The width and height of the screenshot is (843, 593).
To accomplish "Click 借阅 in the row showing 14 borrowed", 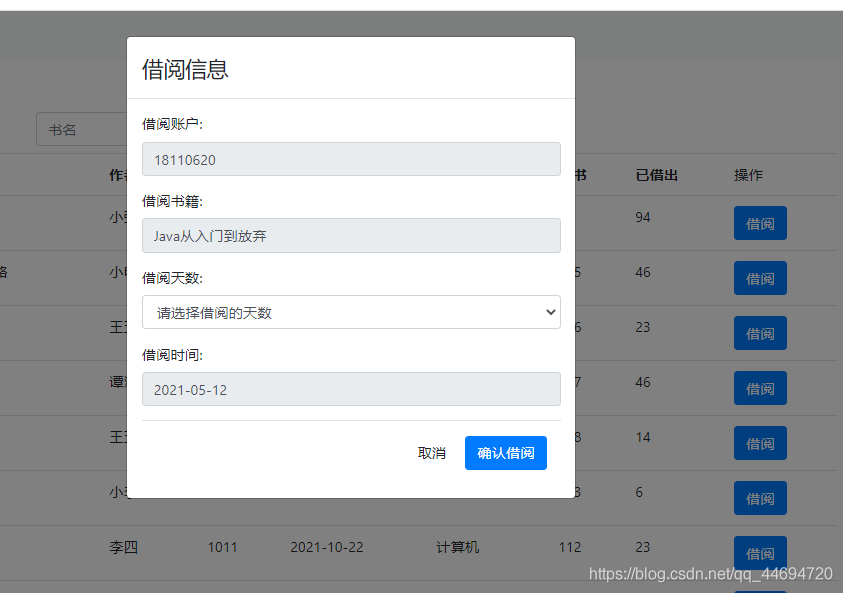I will point(760,443).
